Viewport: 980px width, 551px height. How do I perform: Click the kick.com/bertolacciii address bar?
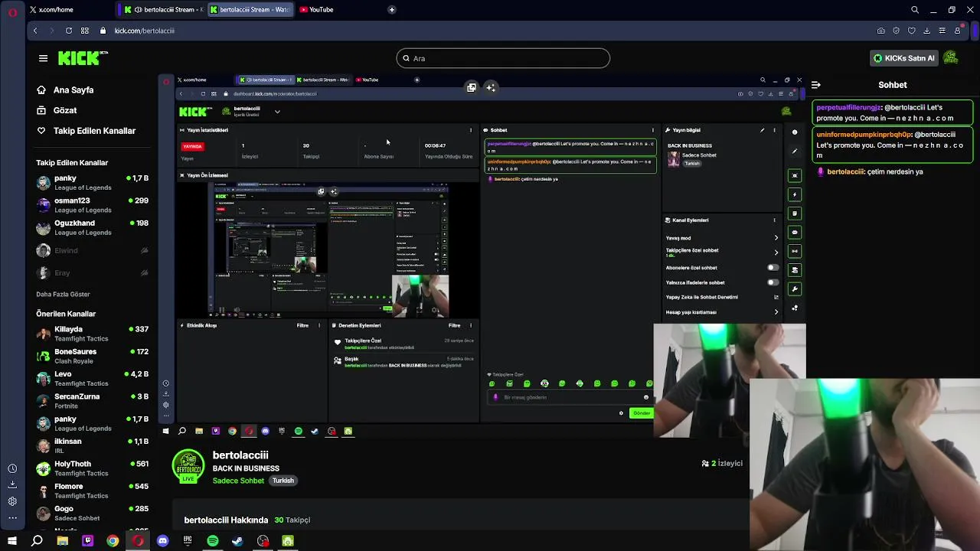point(145,31)
